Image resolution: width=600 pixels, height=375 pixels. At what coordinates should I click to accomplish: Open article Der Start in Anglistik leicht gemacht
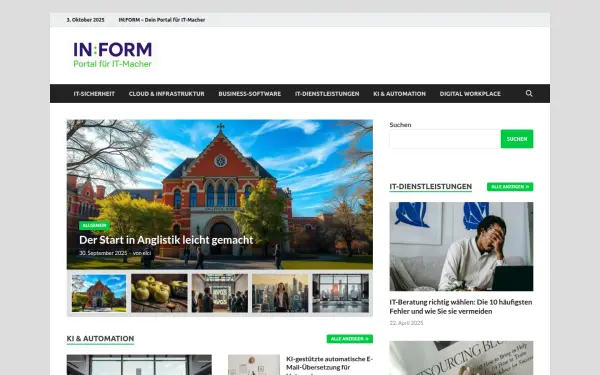pos(166,240)
